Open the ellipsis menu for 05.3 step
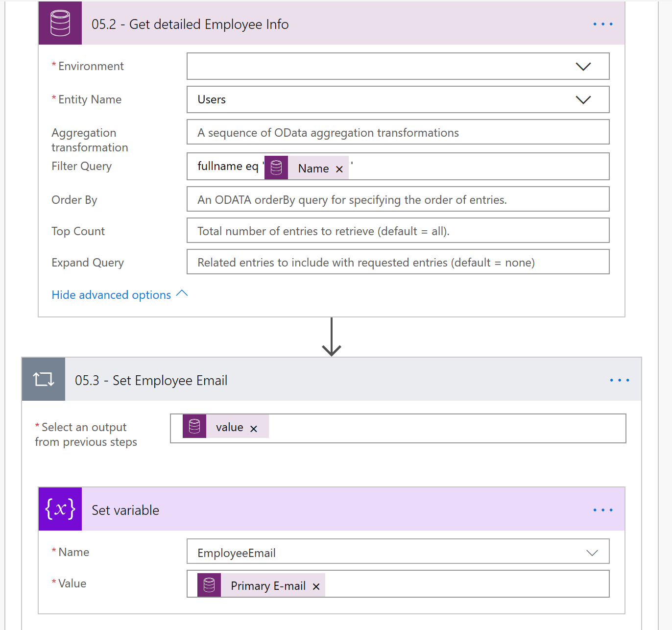The width and height of the screenshot is (672, 630). (x=619, y=380)
